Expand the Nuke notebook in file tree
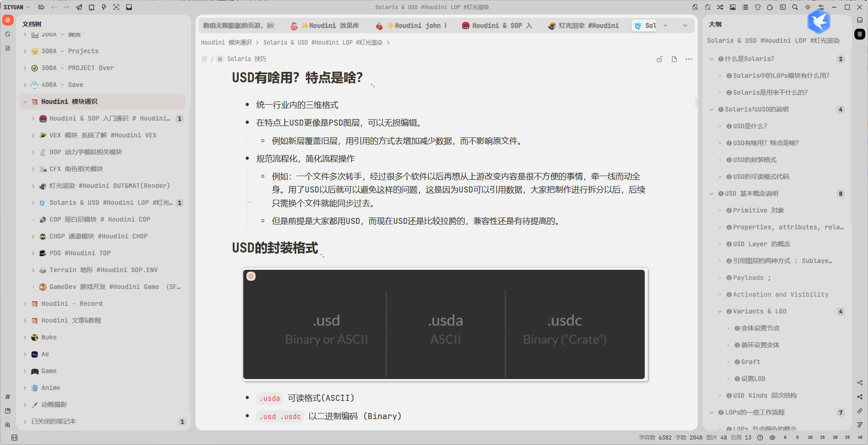This screenshot has height=445, width=868. (25, 338)
